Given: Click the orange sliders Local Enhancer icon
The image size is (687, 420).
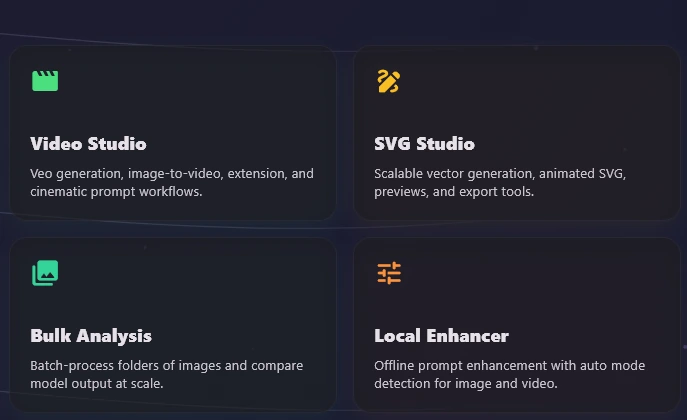Looking at the screenshot, I should pos(389,273).
